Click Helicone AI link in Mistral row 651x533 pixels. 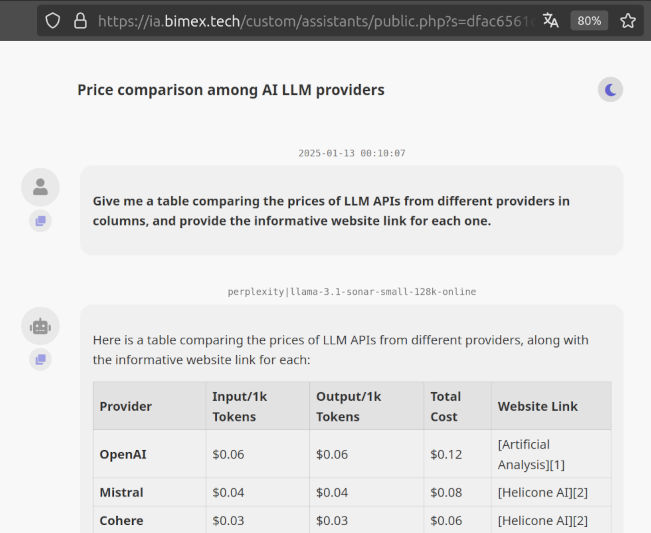coord(543,492)
